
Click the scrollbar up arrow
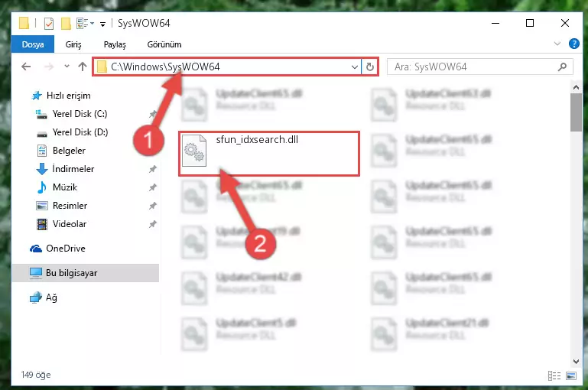pyautogui.click(x=576, y=87)
